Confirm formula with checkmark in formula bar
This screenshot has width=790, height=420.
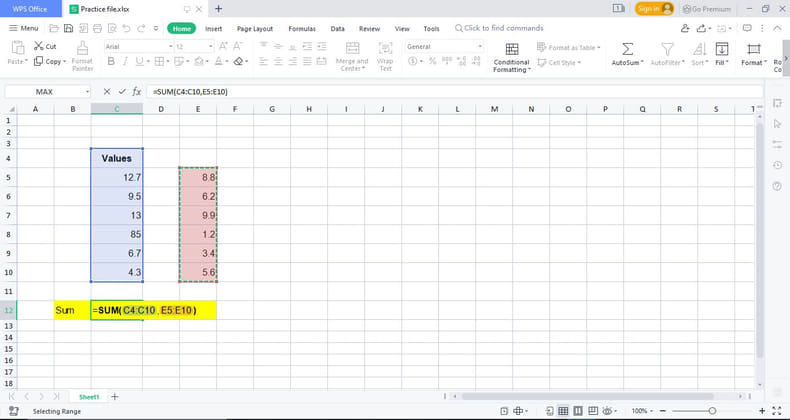tap(122, 92)
